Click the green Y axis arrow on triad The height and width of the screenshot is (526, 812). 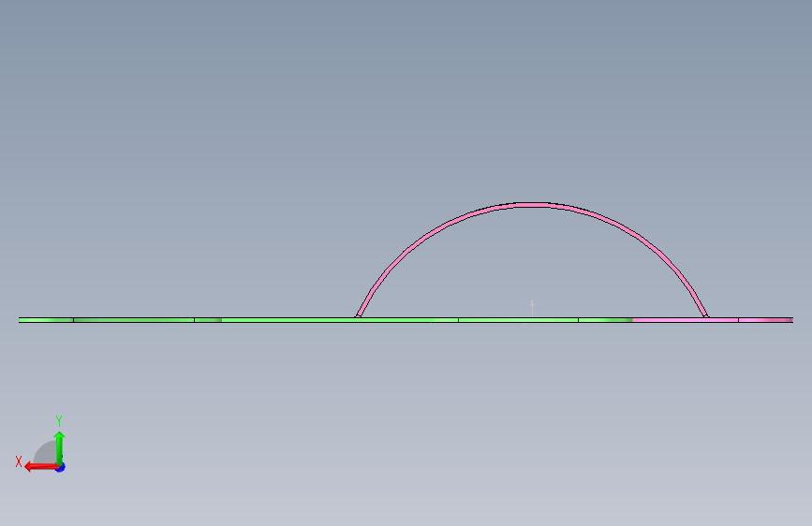[60, 447]
